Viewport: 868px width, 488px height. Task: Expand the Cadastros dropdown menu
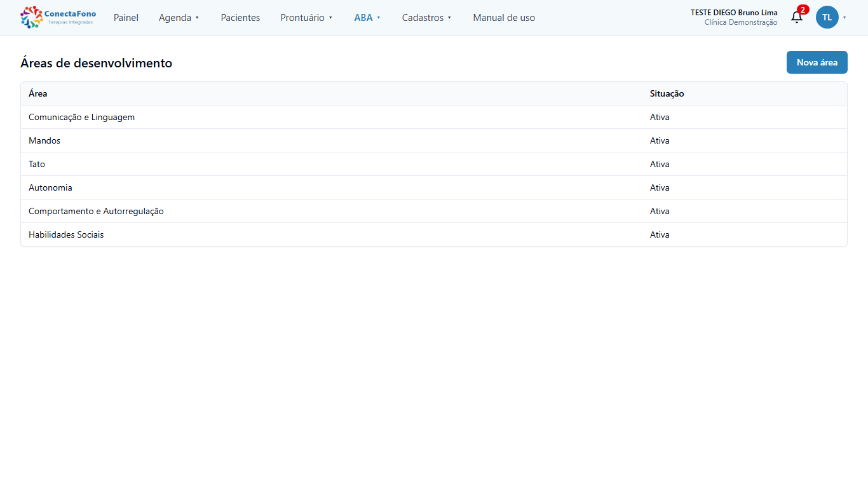(x=427, y=18)
